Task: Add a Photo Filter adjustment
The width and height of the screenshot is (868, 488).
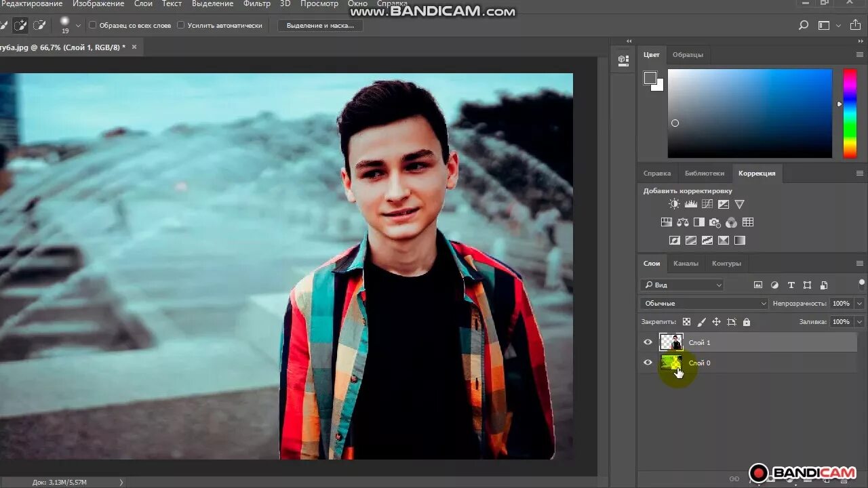Action: pos(715,222)
